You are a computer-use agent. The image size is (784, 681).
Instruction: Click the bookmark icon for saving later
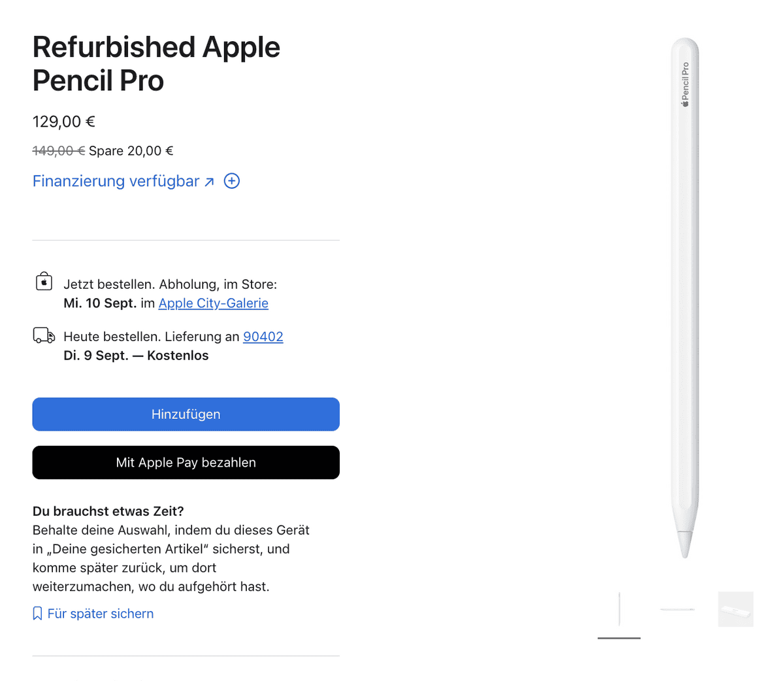pos(37,614)
